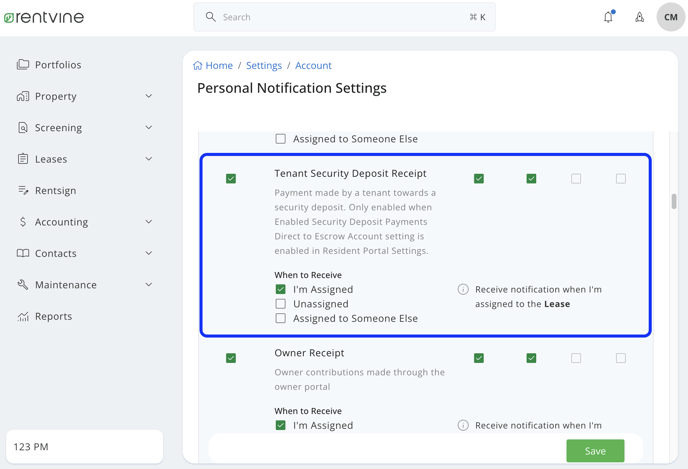Expand the Leases sidebar chevron
Image resolution: width=688 pixels, height=469 pixels.
pyautogui.click(x=149, y=159)
